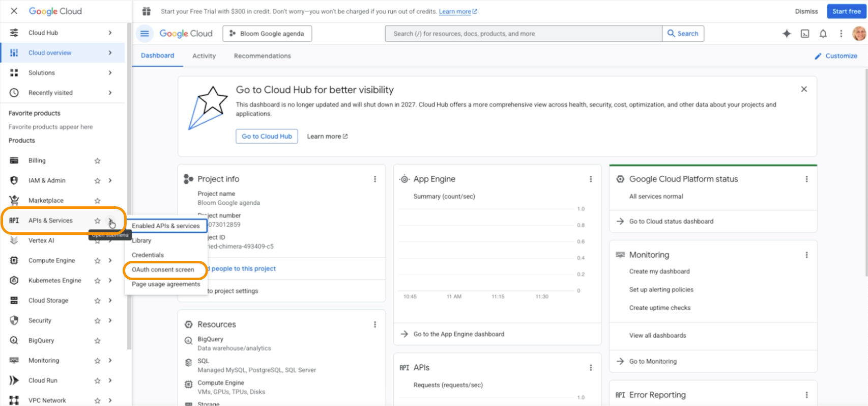Switch to the Activity tab
This screenshot has height=406, width=868.
(204, 56)
